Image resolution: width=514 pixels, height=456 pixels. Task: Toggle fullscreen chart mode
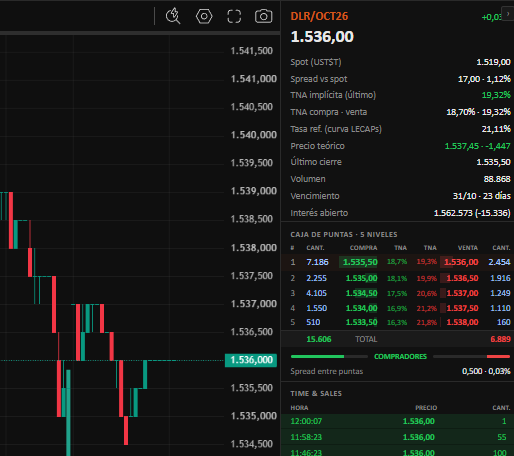pyautogui.click(x=234, y=16)
